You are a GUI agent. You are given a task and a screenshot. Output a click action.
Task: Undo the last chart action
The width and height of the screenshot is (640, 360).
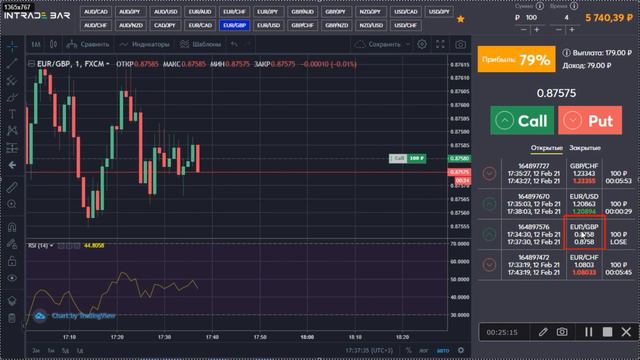pos(234,44)
